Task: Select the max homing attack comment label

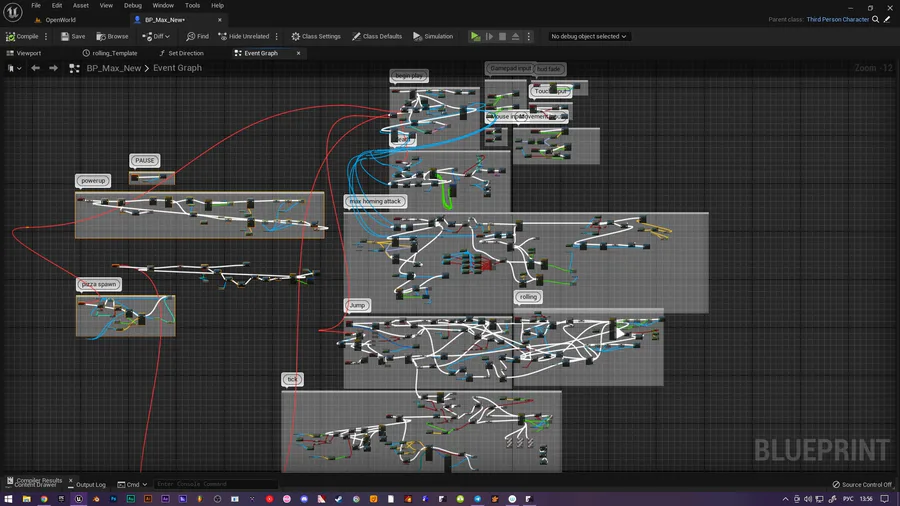Action: tap(375, 201)
